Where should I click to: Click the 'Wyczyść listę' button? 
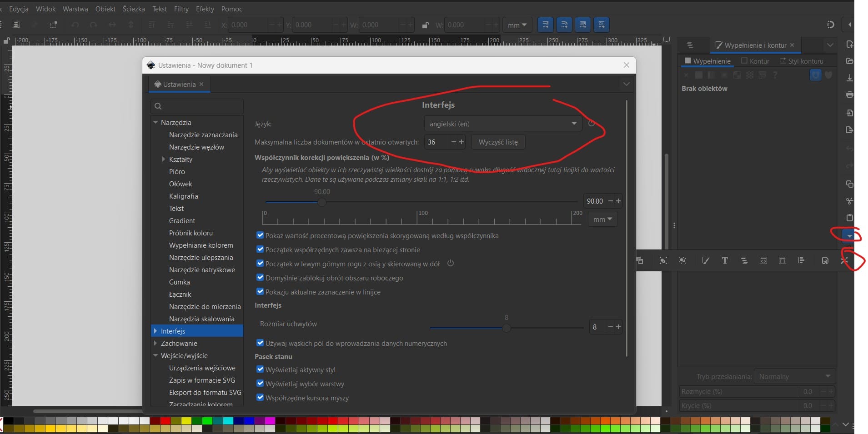[498, 142]
